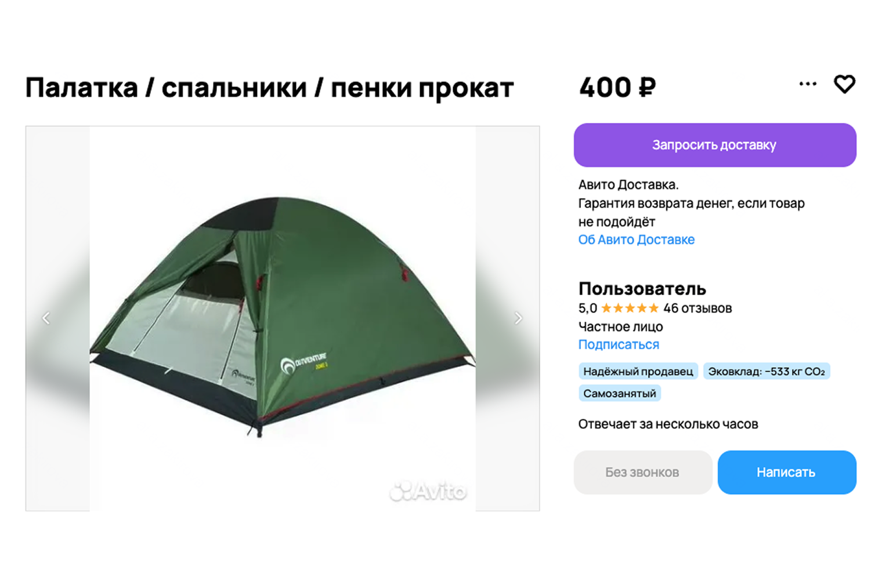Request delivery with the purple button
The image size is (882, 588).
715,145
